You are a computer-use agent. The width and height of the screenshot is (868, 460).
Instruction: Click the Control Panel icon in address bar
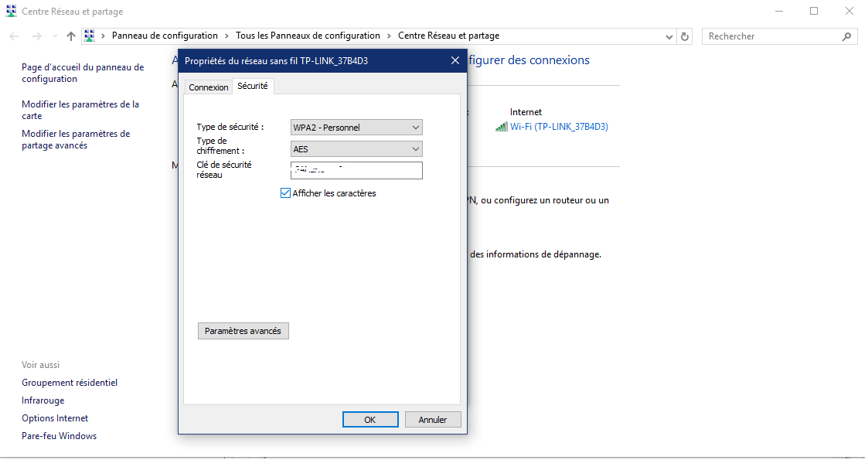coord(89,36)
